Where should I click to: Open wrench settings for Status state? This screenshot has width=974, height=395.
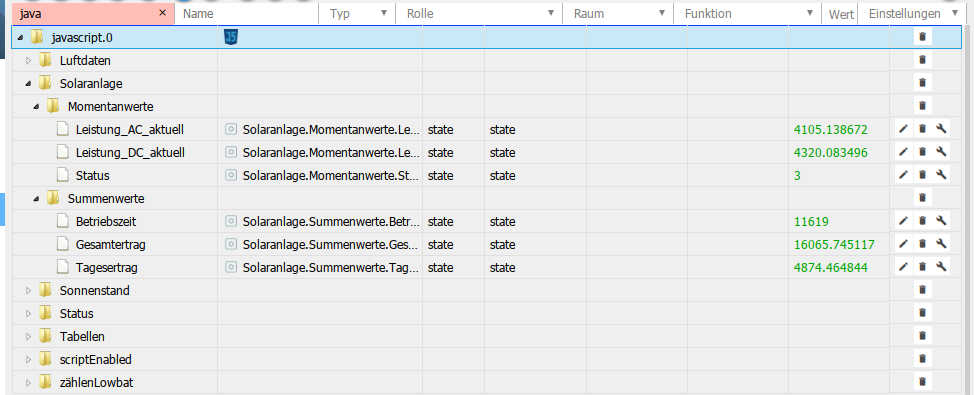(942, 175)
